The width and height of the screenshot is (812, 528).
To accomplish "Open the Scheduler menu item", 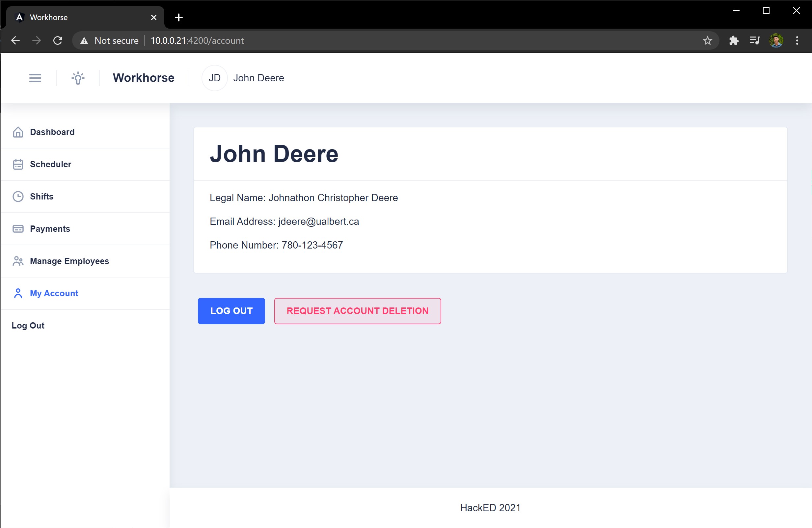I will [x=50, y=164].
